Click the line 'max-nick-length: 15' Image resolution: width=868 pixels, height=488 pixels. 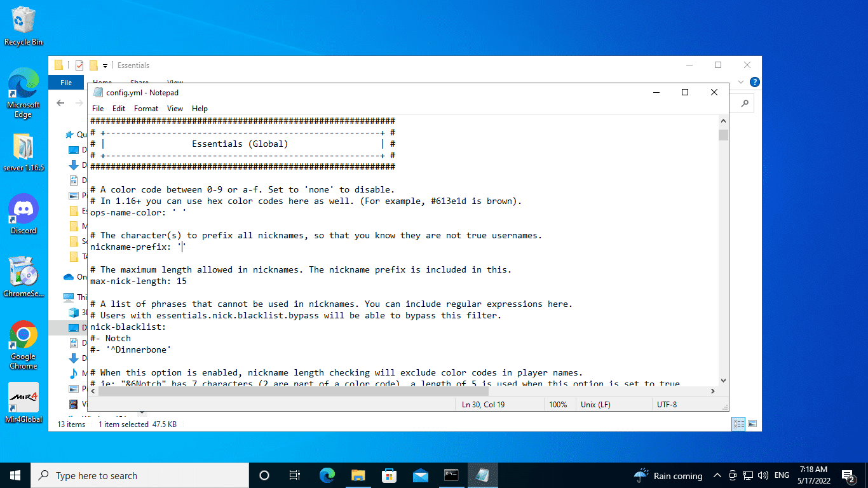[139, 281]
